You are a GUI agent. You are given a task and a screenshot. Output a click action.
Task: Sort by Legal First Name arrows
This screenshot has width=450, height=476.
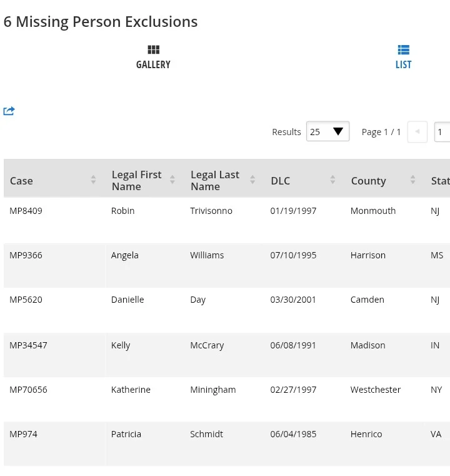click(172, 180)
